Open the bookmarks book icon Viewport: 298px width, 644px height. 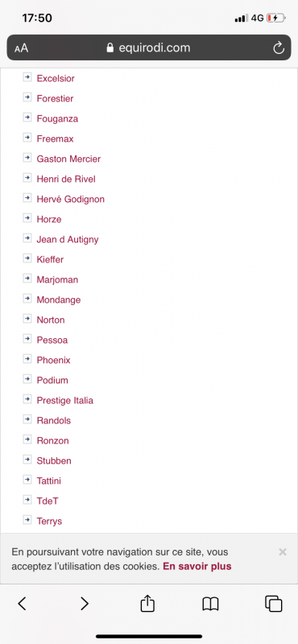(x=210, y=604)
